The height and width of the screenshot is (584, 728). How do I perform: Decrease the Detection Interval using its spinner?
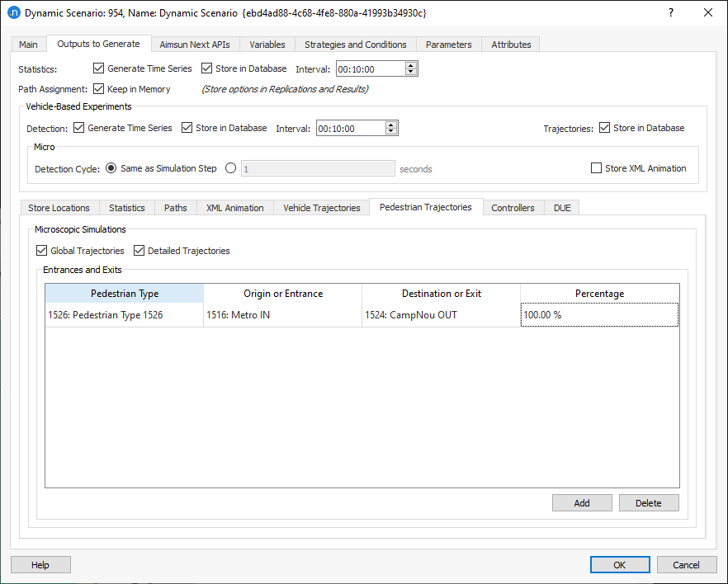pyautogui.click(x=390, y=131)
